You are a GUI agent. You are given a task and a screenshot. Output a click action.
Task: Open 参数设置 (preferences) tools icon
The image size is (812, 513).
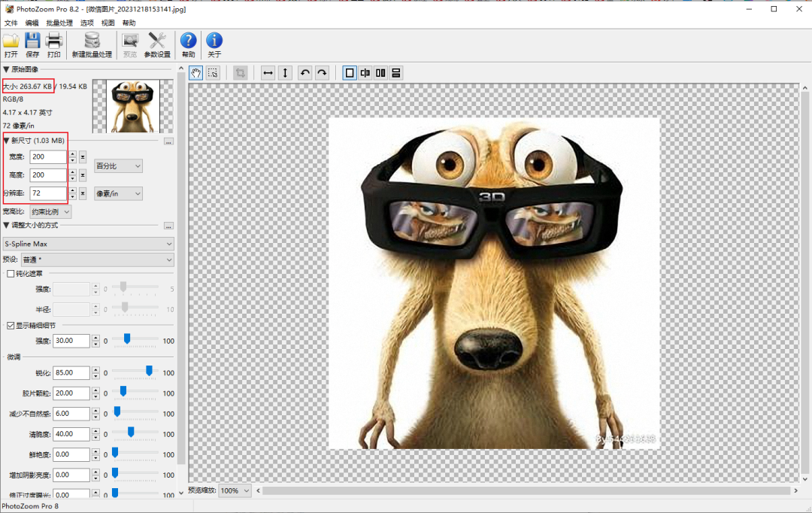(157, 41)
